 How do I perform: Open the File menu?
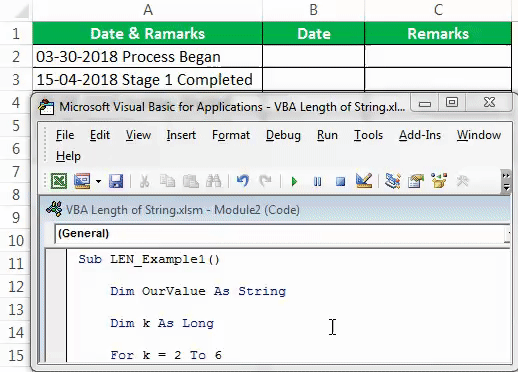[x=65, y=135]
